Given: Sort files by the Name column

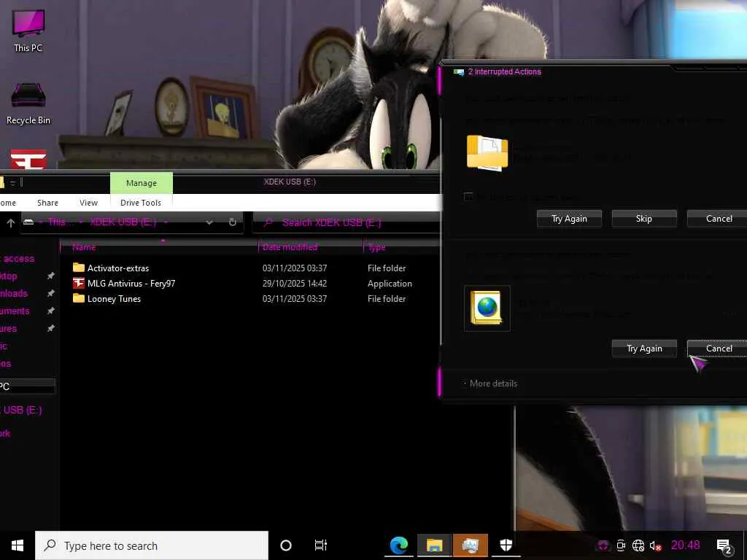Looking at the screenshot, I should pos(160,246).
